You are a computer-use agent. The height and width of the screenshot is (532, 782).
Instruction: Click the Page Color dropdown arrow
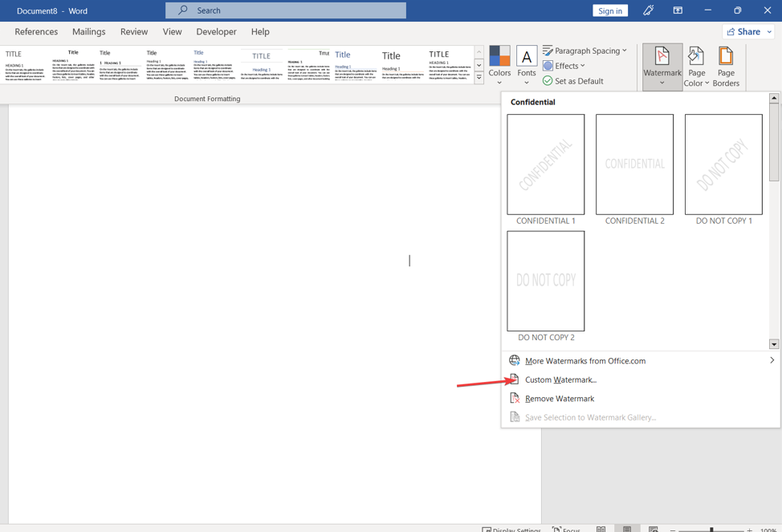point(707,83)
